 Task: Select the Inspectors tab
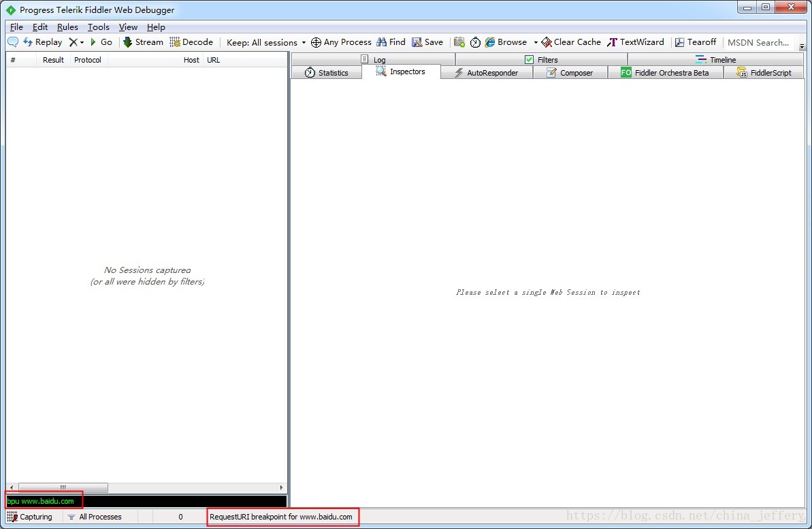402,71
